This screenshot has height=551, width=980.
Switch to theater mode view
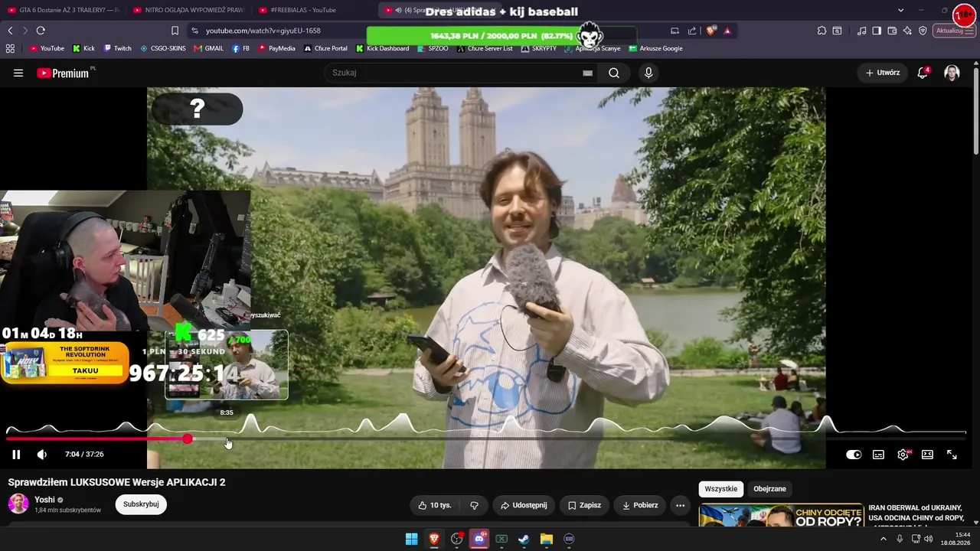point(927,455)
